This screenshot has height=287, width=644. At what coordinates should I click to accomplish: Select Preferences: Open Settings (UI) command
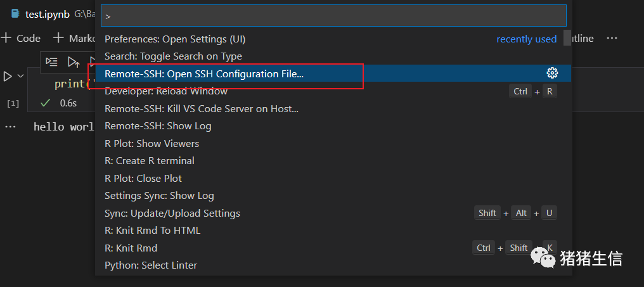[x=333, y=39]
